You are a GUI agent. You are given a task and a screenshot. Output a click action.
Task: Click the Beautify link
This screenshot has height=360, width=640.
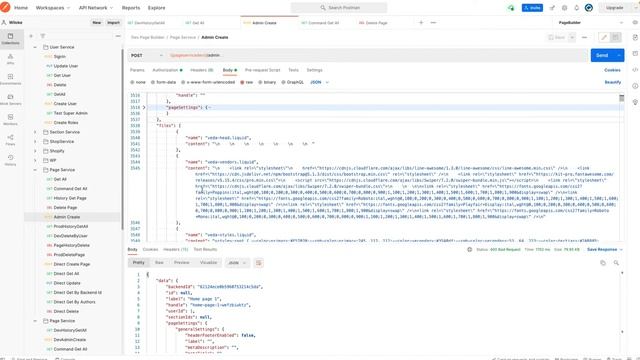pyautogui.click(x=613, y=82)
